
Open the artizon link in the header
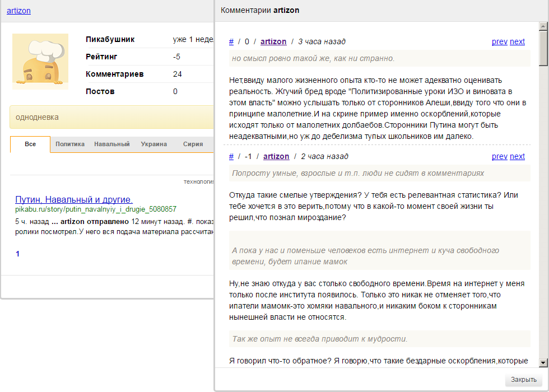[x=18, y=11]
